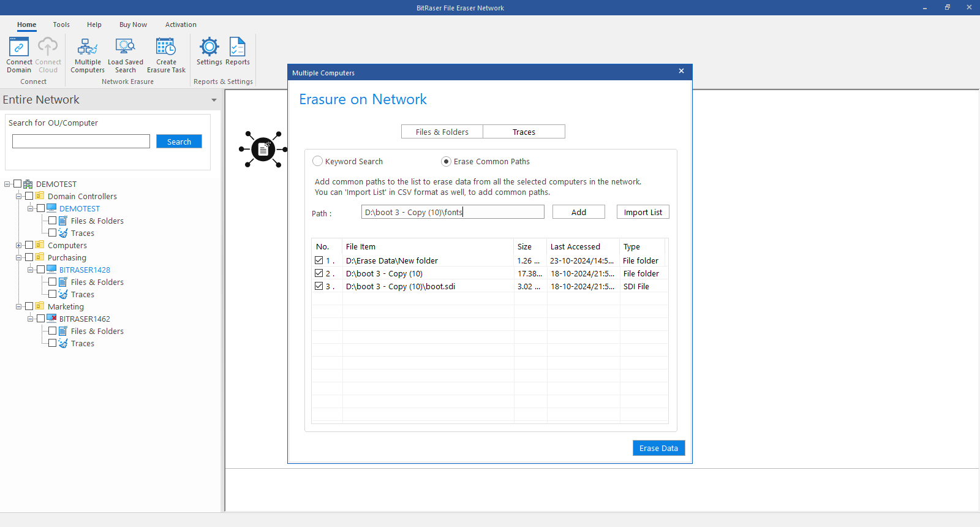Click the Type column header
The width and height of the screenshot is (980, 527).
pos(643,246)
